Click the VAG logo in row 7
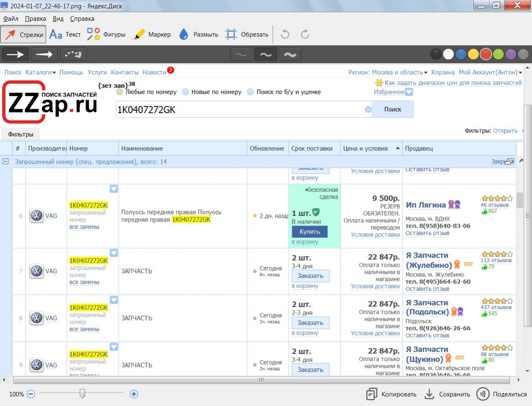Viewport: 532px width, 406px height. [x=37, y=271]
